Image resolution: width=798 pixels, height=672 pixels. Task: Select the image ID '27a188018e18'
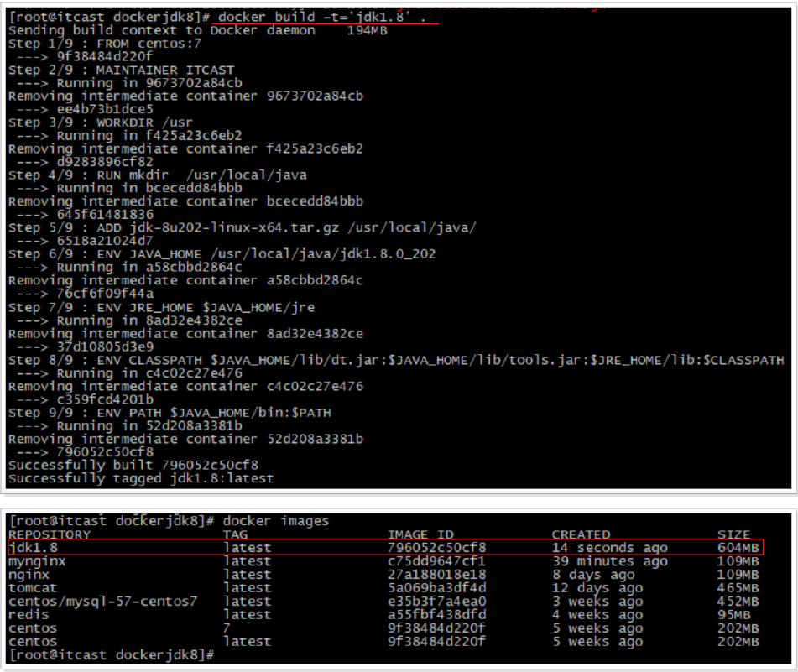(436, 575)
